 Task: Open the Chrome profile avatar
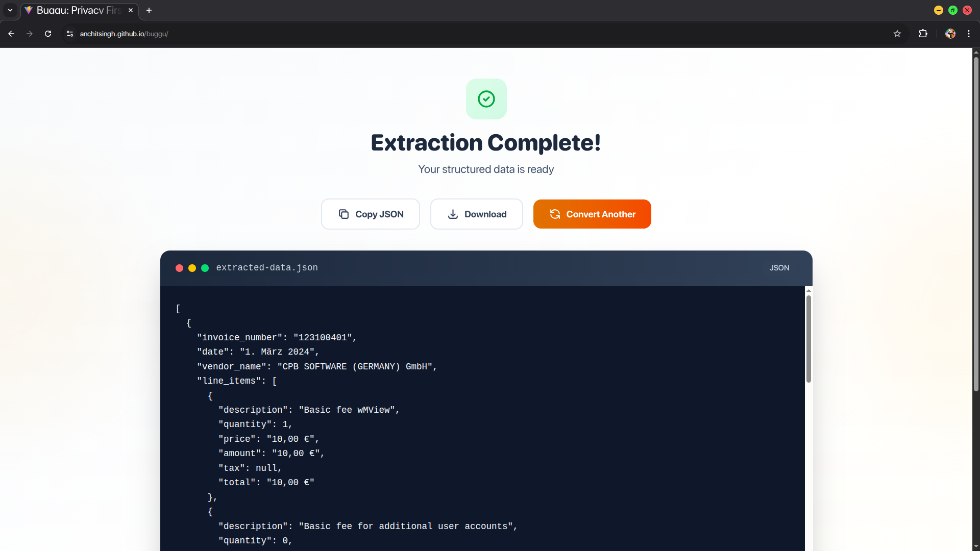pyautogui.click(x=950, y=34)
